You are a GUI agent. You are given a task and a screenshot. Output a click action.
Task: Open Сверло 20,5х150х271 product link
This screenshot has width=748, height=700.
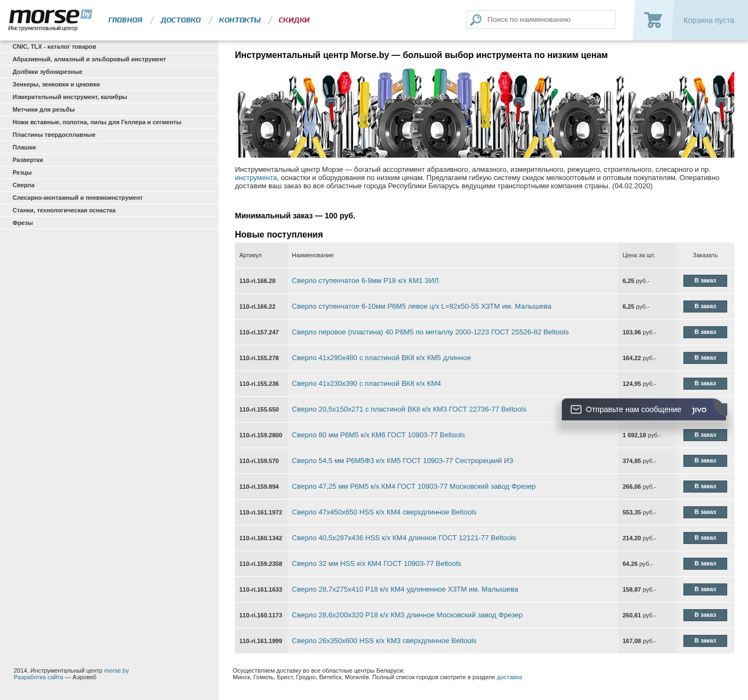tap(409, 409)
